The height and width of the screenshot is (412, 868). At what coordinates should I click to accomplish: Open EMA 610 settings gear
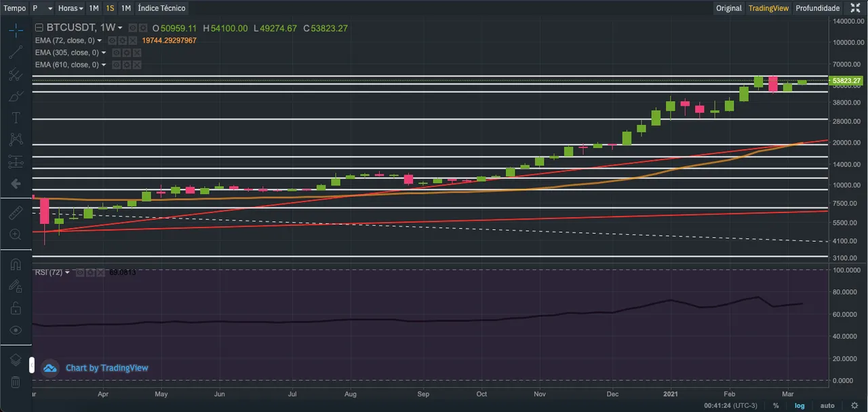[x=126, y=64]
